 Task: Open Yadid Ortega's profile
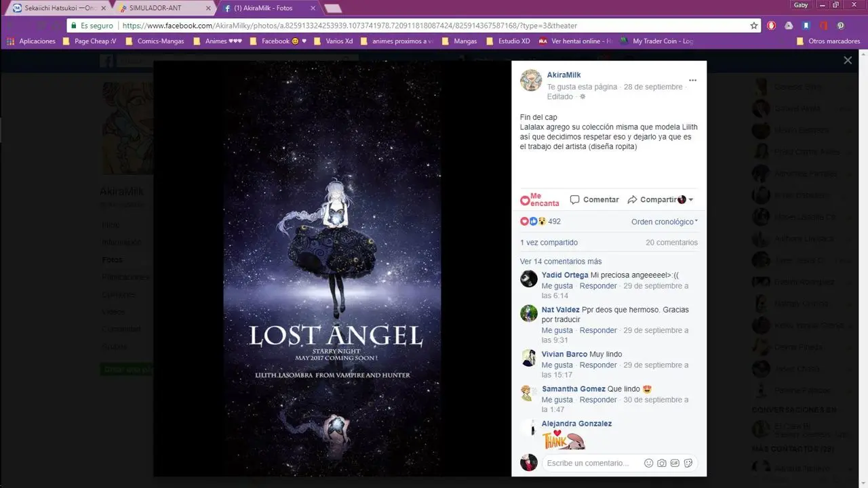[565, 275]
